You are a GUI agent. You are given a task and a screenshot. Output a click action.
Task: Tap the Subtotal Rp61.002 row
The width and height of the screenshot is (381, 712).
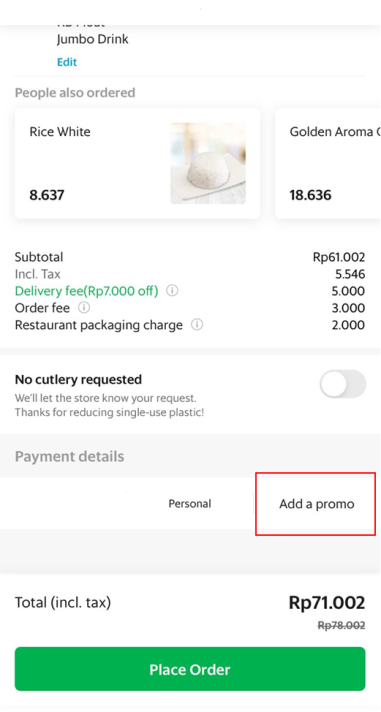coord(190,257)
